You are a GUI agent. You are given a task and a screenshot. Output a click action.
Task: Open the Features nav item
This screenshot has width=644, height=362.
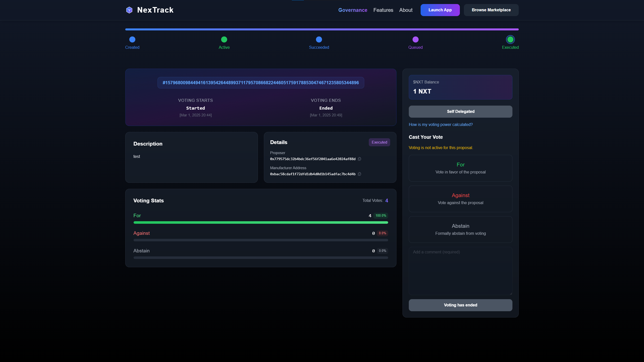tap(383, 10)
